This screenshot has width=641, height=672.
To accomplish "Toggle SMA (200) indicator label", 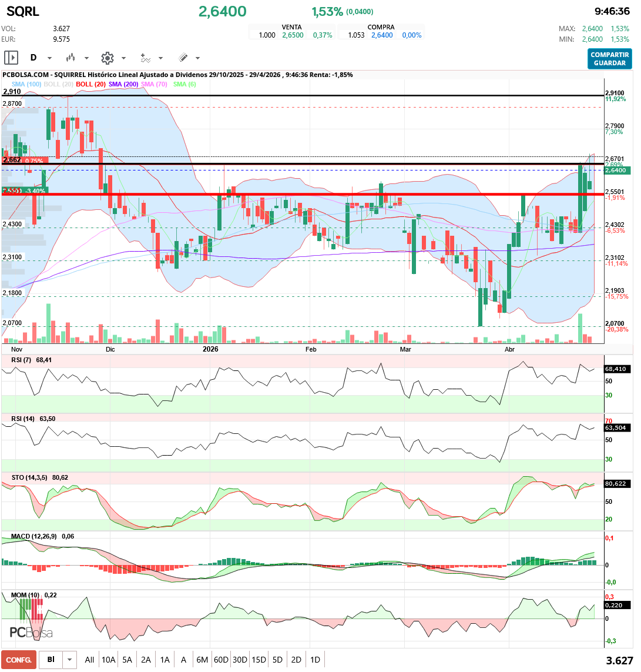I will click(x=123, y=84).
